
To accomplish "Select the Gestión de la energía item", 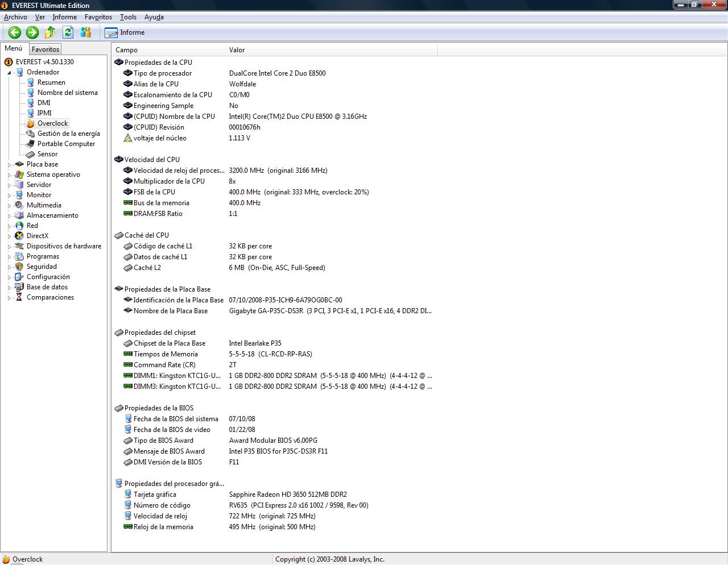I will [x=68, y=134].
